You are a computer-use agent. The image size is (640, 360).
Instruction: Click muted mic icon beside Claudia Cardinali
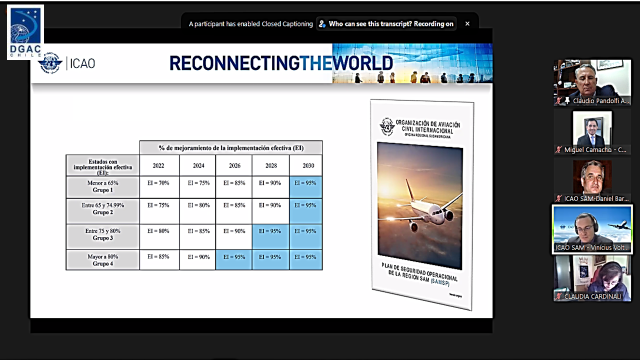pyautogui.click(x=559, y=296)
